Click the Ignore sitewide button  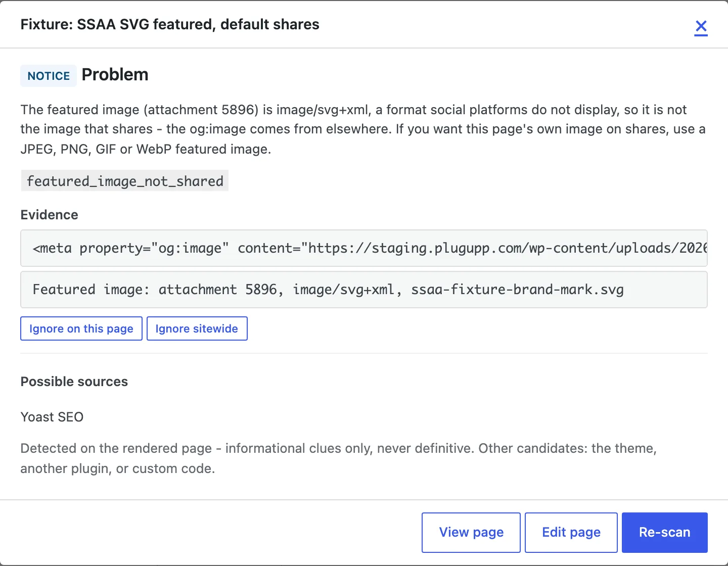pyautogui.click(x=197, y=328)
